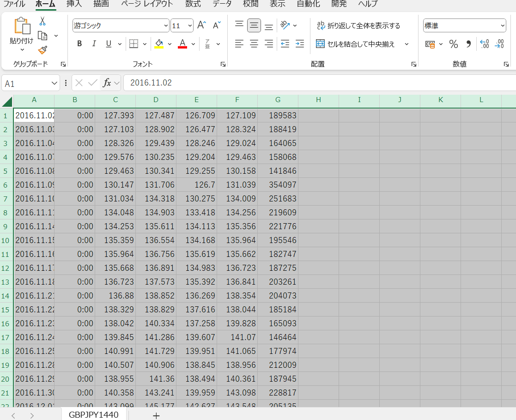Select the comma style icon
This screenshot has width=516, height=420.
click(x=468, y=44)
